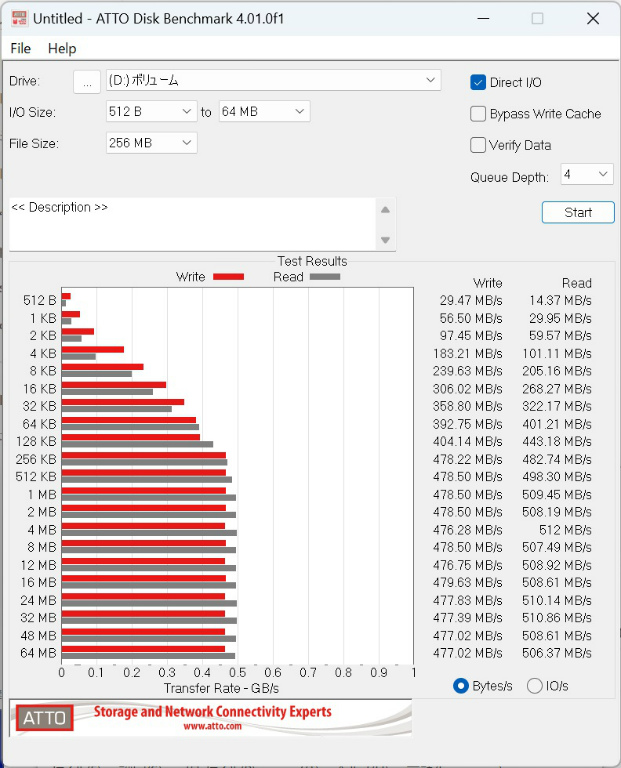621x768 pixels.
Task: Click the write value 183.21 MB/s
Action: [x=468, y=353]
